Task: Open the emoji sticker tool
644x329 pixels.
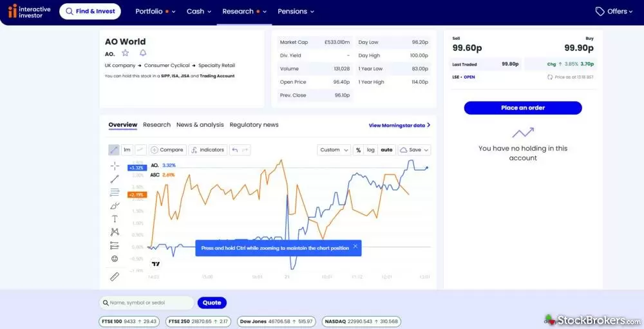Action: tap(115, 259)
